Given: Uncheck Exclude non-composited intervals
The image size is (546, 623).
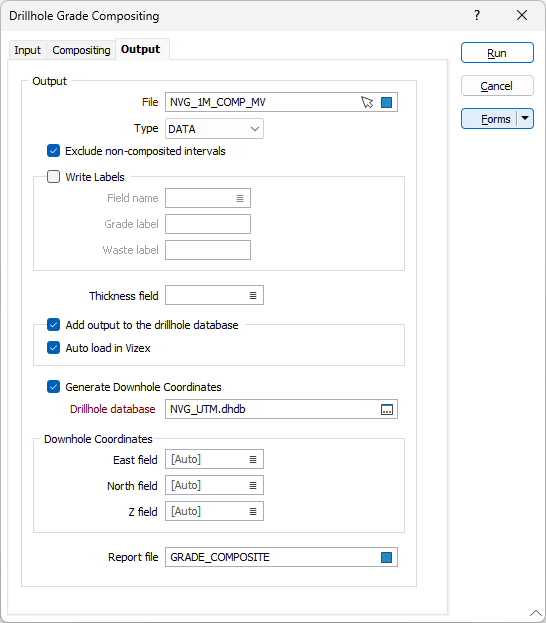Looking at the screenshot, I should 53,151.
